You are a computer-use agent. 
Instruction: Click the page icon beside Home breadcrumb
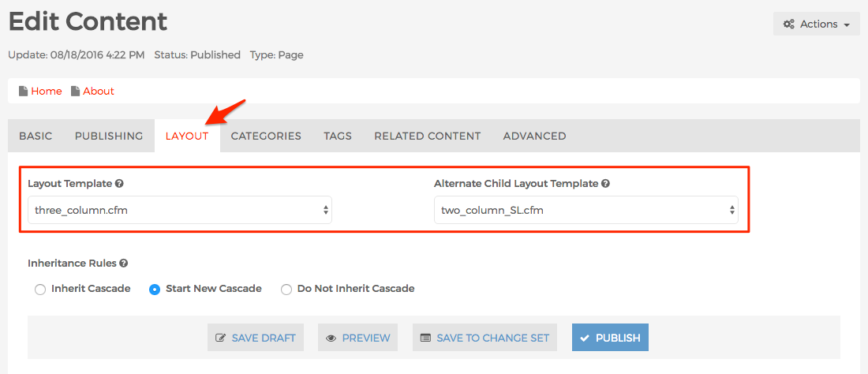point(23,91)
